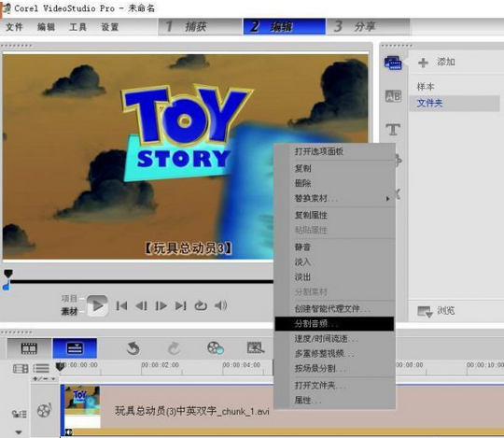Select the 文件夹 library entry

455,104
